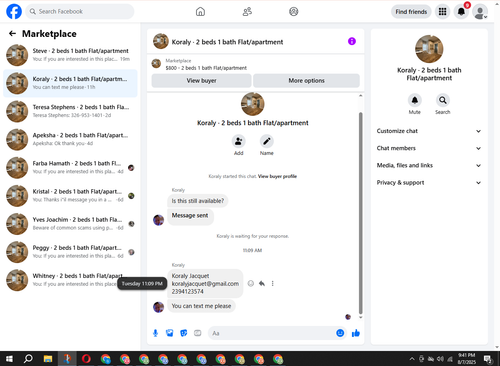Click the back arrow beside Marketplace

(12, 33)
